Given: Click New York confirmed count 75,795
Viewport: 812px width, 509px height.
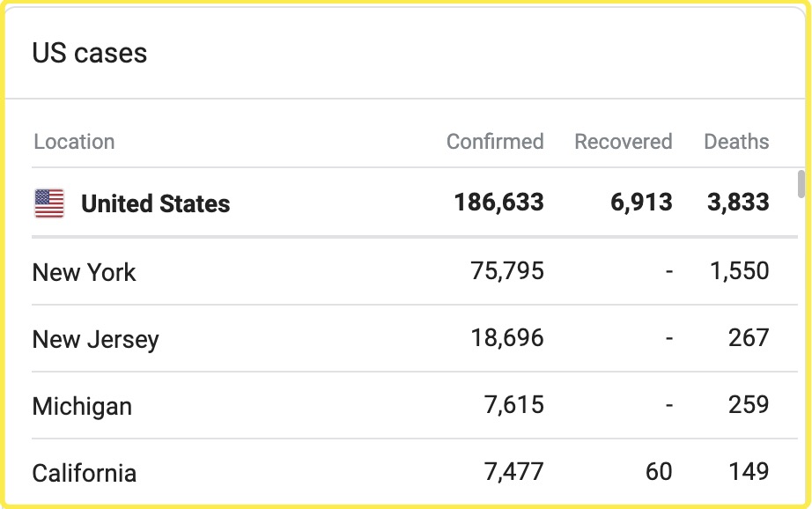Looking at the screenshot, I should coord(507,271).
